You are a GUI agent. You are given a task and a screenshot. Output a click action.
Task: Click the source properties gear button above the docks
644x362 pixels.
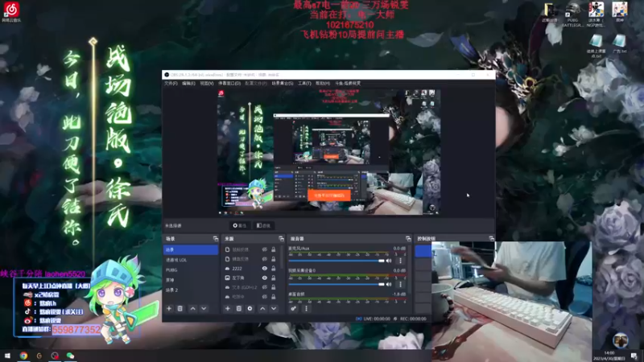[x=239, y=226]
